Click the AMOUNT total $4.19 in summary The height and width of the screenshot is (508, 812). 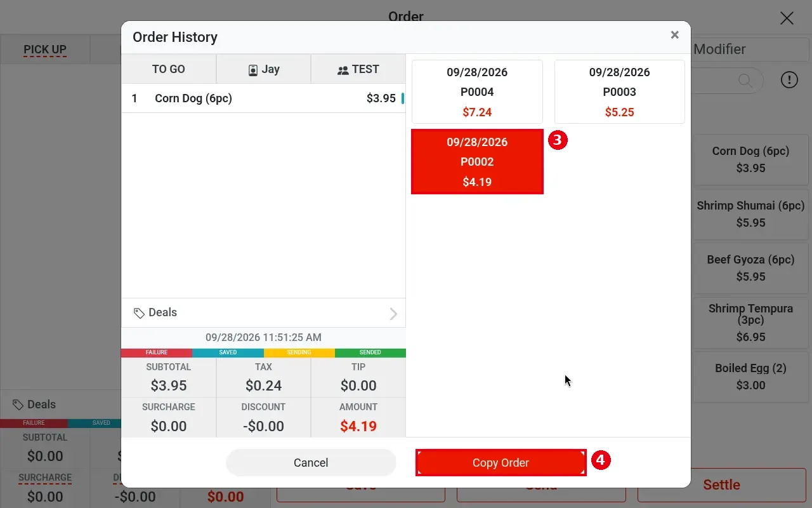[x=358, y=426]
